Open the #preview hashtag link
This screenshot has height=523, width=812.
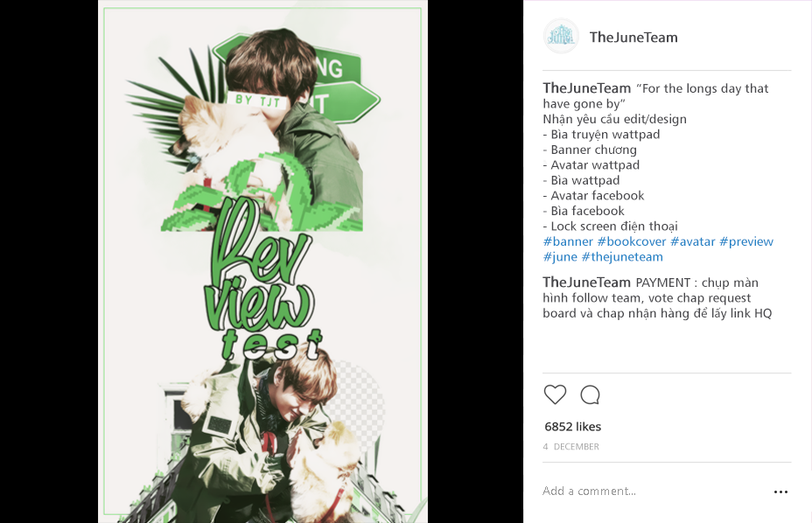746,241
